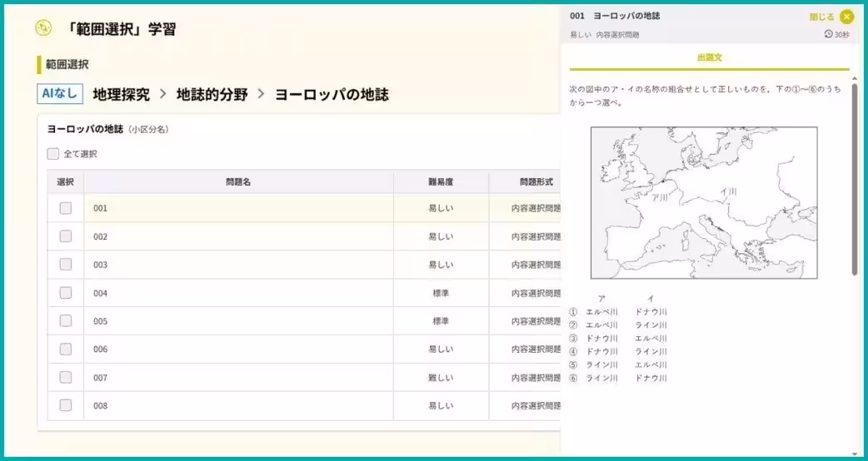Click ヨーロッパの地誌 breadcrumb
This screenshot has height=461, width=868.
tap(332, 95)
